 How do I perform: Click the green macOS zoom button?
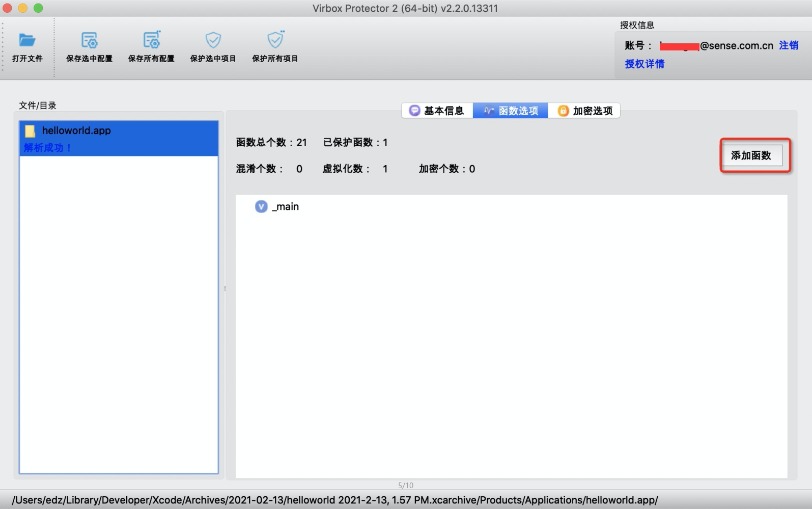(38, 8)
